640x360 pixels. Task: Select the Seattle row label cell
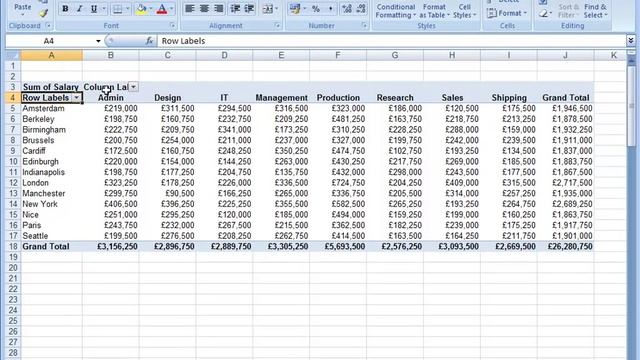[51, 236]
